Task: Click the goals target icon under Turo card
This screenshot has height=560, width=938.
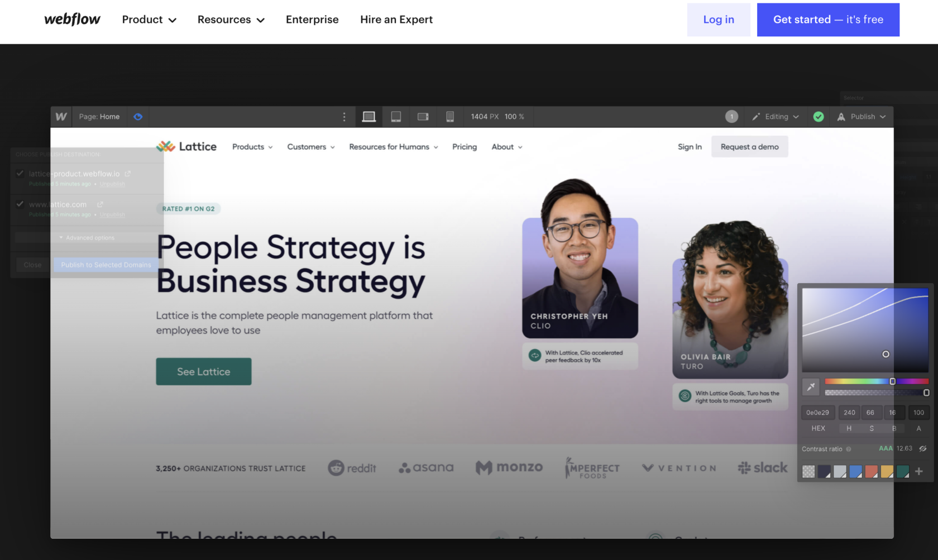Action: click(x=685, y=396)
